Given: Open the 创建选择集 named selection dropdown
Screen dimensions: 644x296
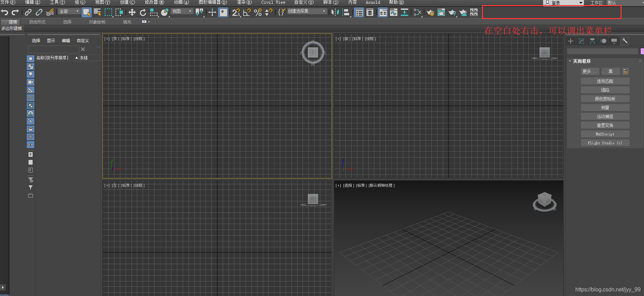Looking at the screenshot, I should click(307, 11).
